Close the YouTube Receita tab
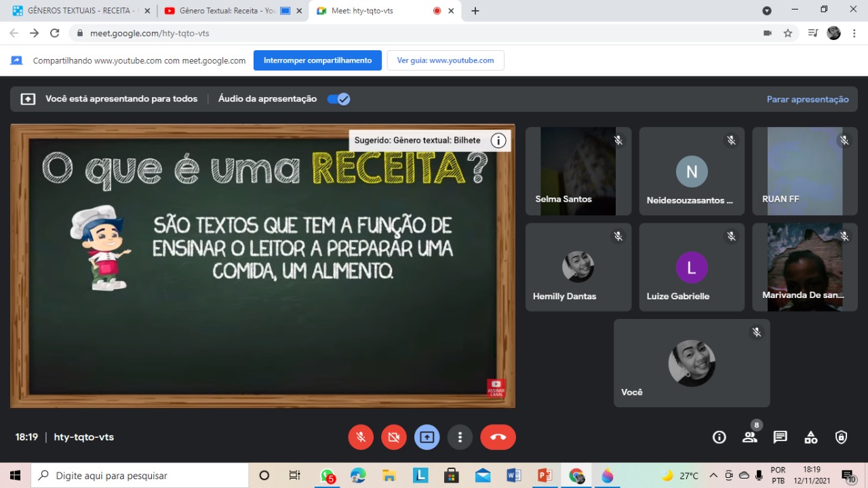The image size is (868, 488). coord(299,11)
